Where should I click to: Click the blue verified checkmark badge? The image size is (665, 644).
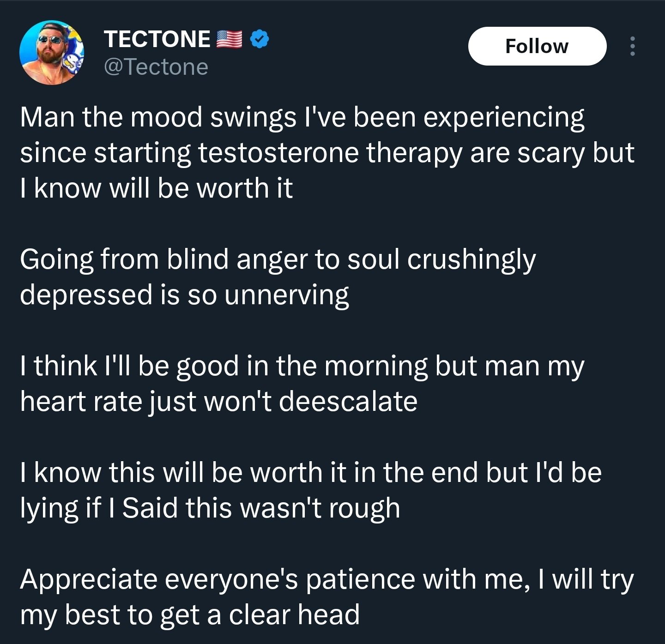pyautogui.click(x=260, y=40)
